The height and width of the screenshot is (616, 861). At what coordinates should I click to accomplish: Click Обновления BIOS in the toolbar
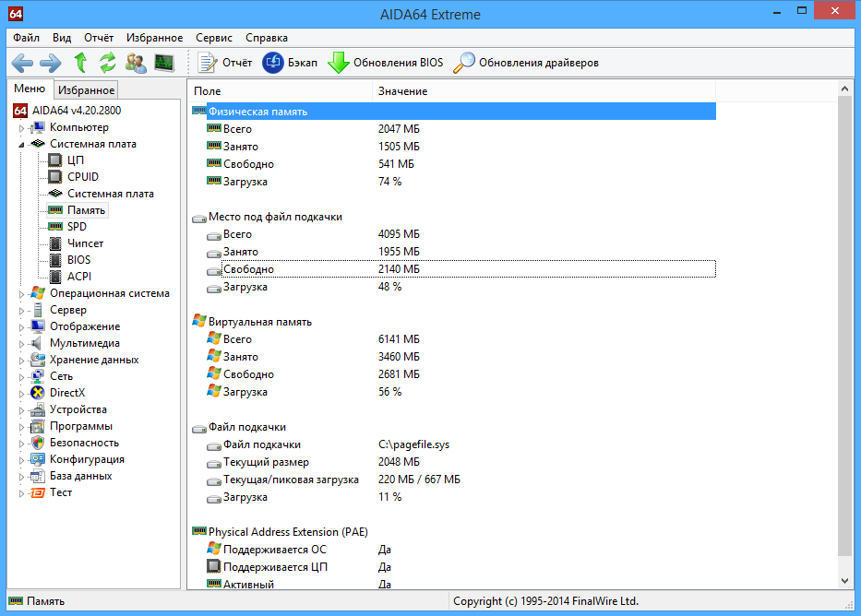[386, 63]
